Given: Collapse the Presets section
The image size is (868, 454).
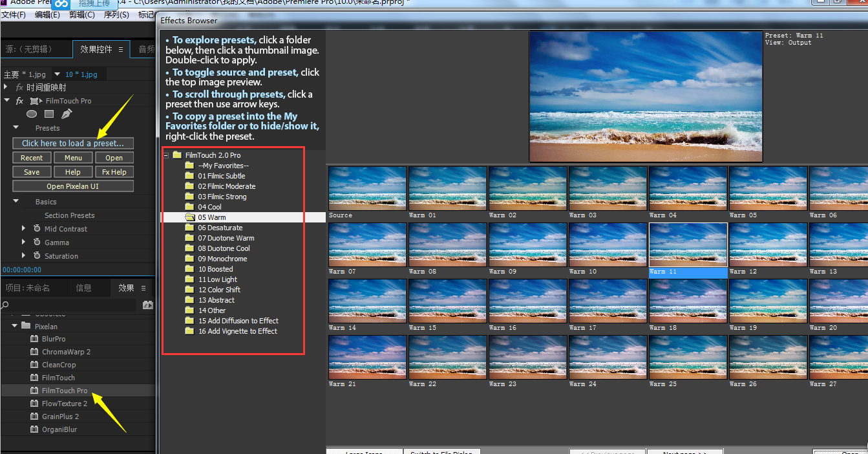Looking at the screenshot, I should 16,128.
